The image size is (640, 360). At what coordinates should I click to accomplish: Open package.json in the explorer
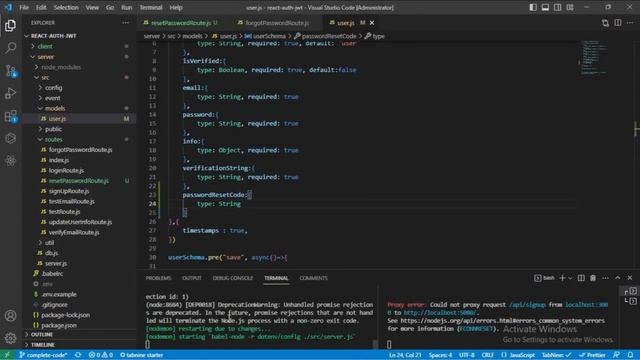[80, 325]
